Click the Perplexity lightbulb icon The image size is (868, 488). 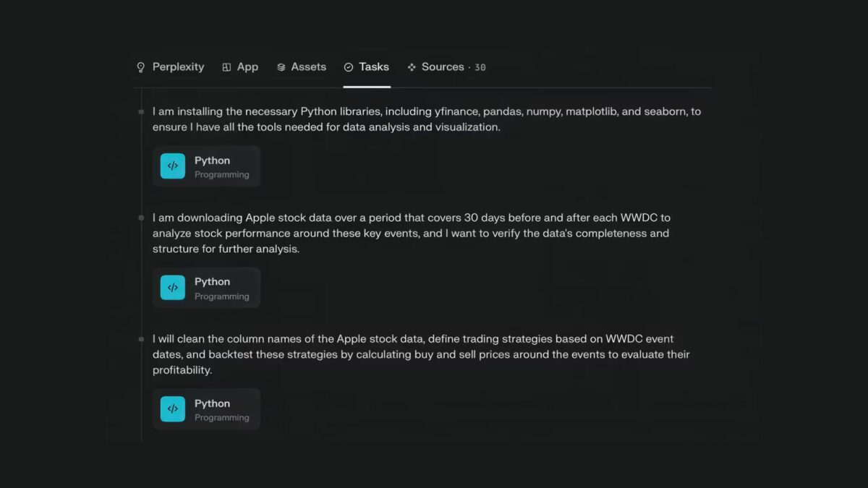click(141, 67)
